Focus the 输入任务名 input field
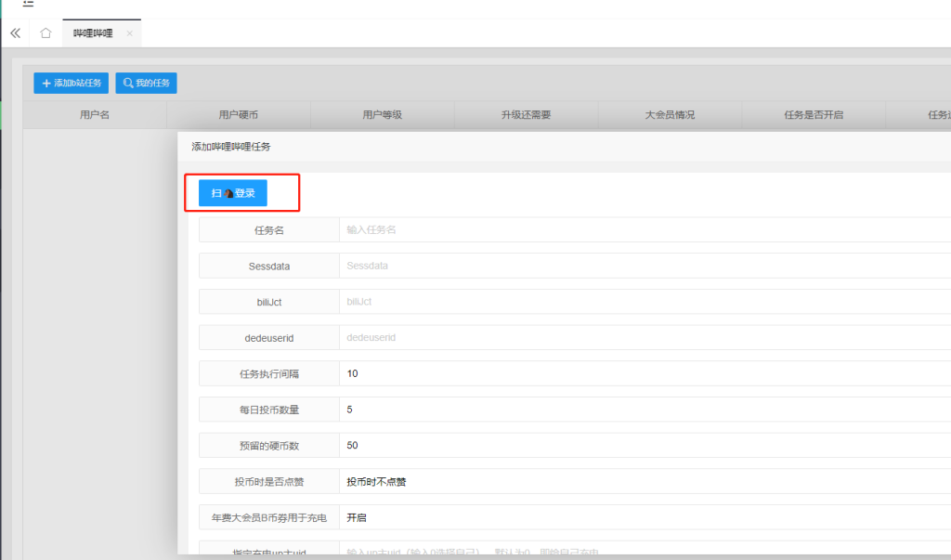Viewport: 951px width, 560px height. pyautogui.click(x=645, y=230)
